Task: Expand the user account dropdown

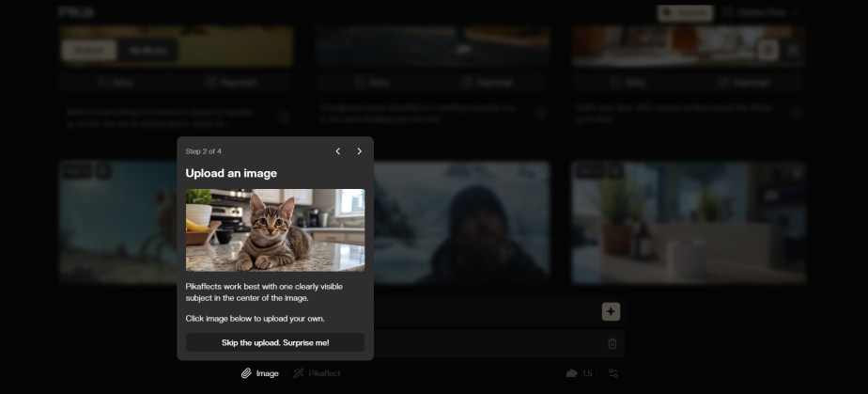Action: click(762, 13)
